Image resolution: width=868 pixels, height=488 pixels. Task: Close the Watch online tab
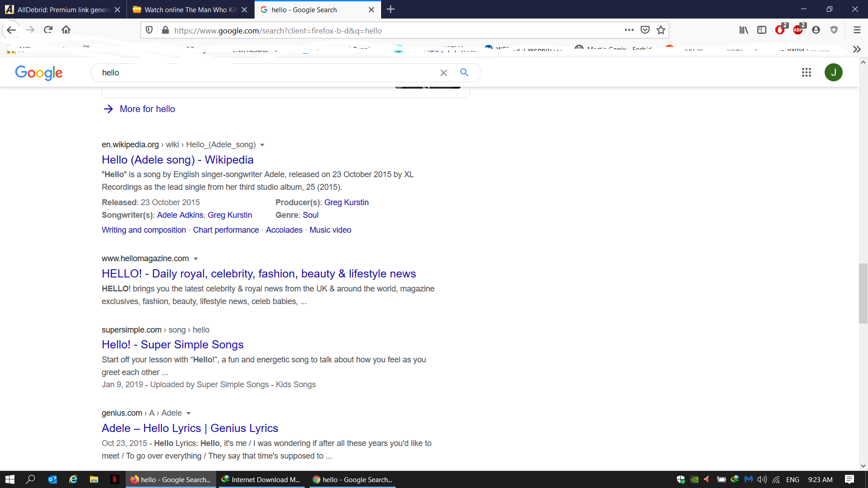point(244,9)
